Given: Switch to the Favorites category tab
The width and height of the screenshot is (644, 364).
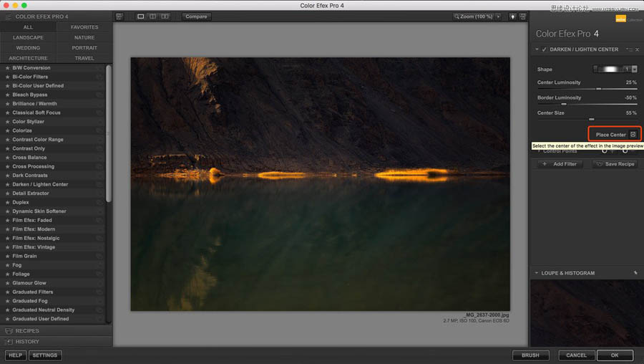Looking at the screenshot, I should (x=84, y=27).
